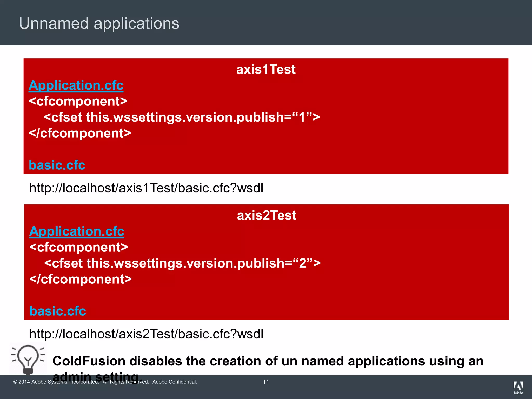Click the axis1Test heading

click(x=266, y=69)
